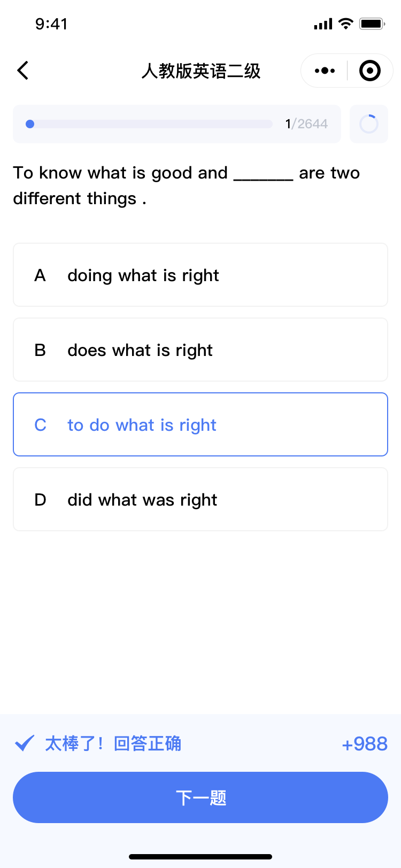Screen dimensions: 401x868
Task: Select option B does what is right
Action: [x=200, y=350]
